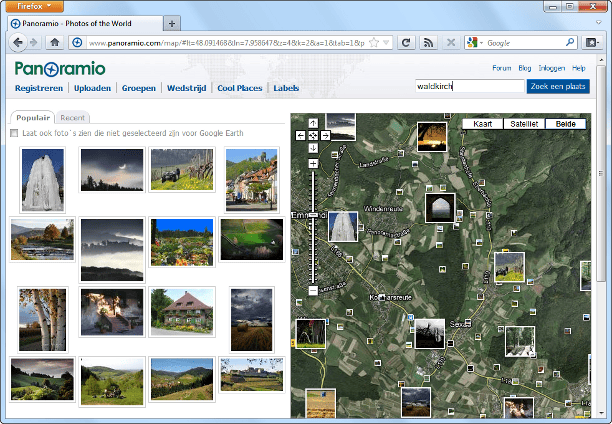
Task: Open the Cool Places link
Action: 240,88
